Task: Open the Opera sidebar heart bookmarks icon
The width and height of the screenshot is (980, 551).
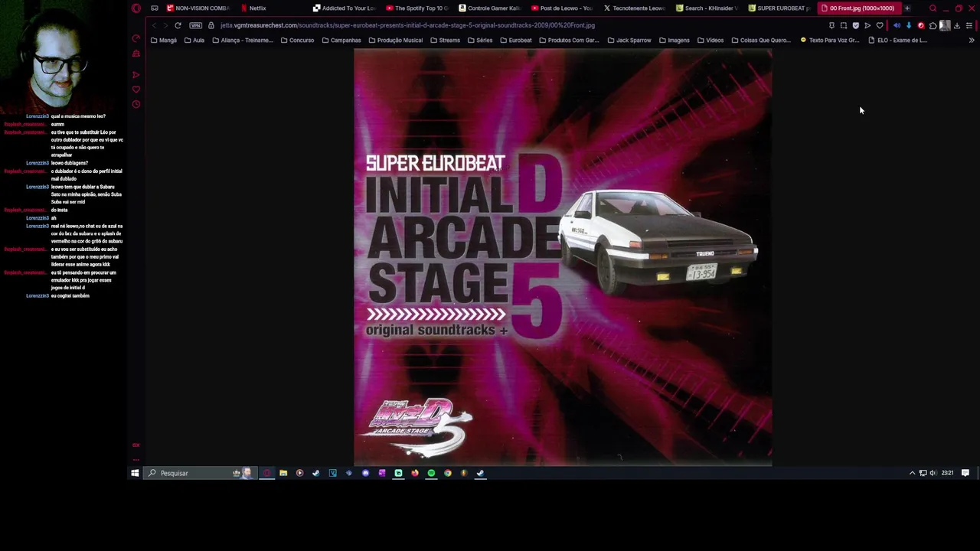Action: 136,90
